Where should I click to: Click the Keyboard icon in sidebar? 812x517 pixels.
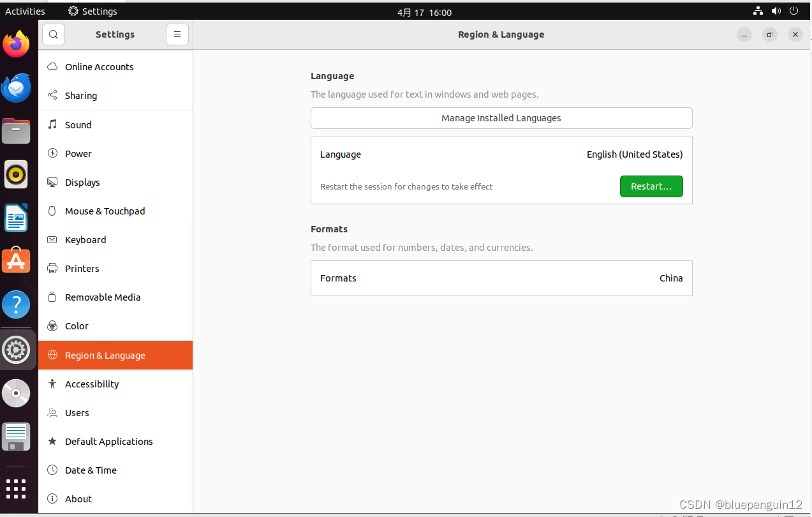tap(52, 239)
